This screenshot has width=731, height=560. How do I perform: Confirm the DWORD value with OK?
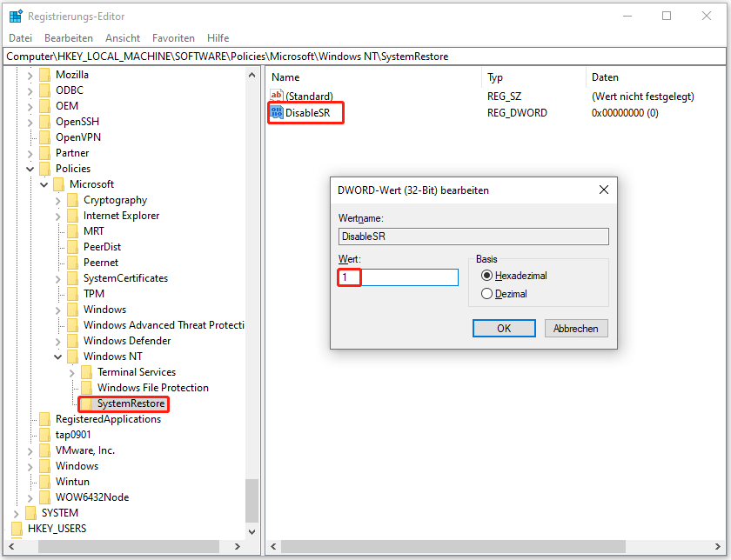(x=504, y=328)
